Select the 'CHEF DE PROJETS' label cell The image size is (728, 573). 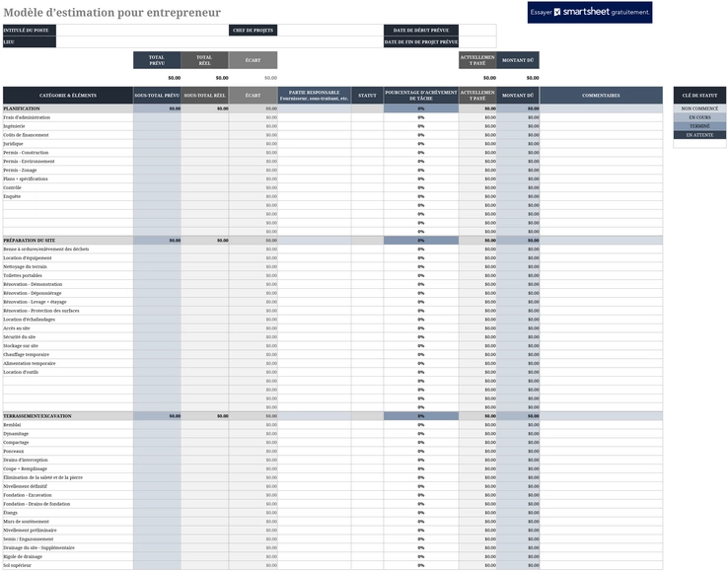[254, 31]
